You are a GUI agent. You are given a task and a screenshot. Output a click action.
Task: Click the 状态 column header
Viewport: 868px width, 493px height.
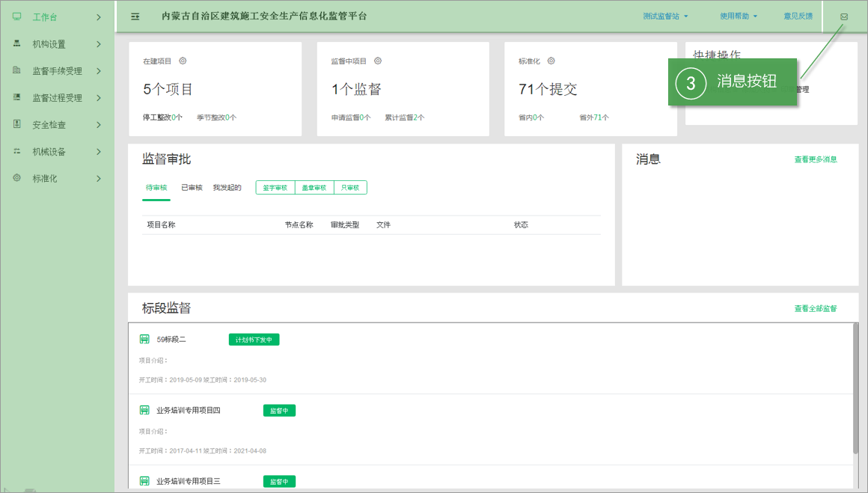click(521, 224)
